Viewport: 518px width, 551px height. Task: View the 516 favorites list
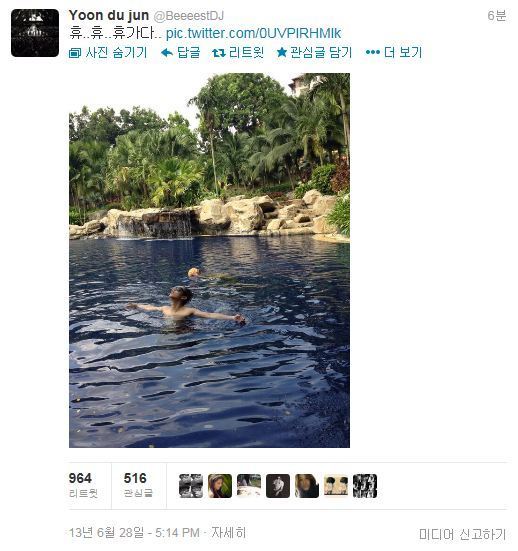tap(138, 486)
